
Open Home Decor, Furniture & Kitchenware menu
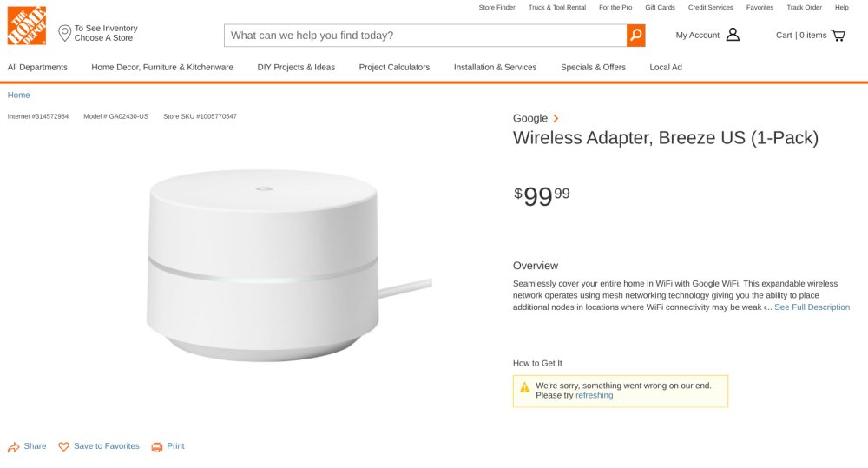[x=162, y=68]
